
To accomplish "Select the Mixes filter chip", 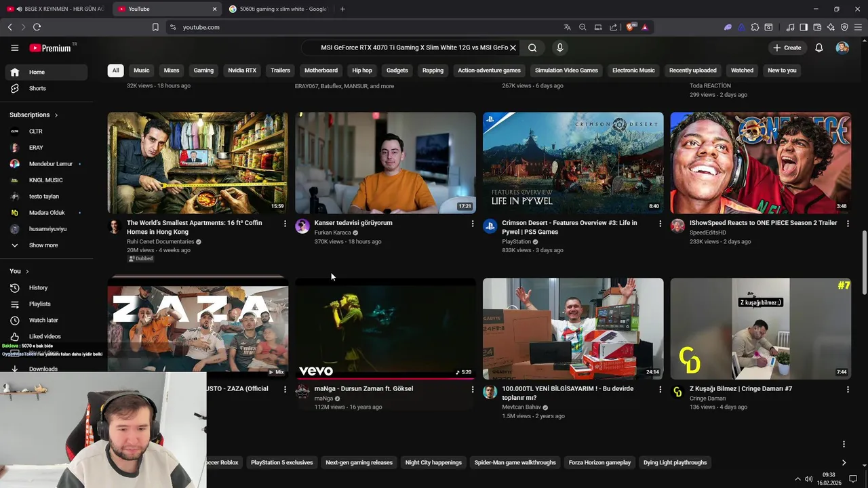I will click(x=172, y=70).
